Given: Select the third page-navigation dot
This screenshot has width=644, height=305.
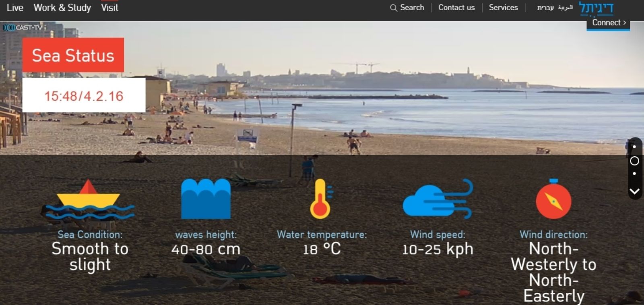Looking at the screenshot, I should click(x=634, y=174).
